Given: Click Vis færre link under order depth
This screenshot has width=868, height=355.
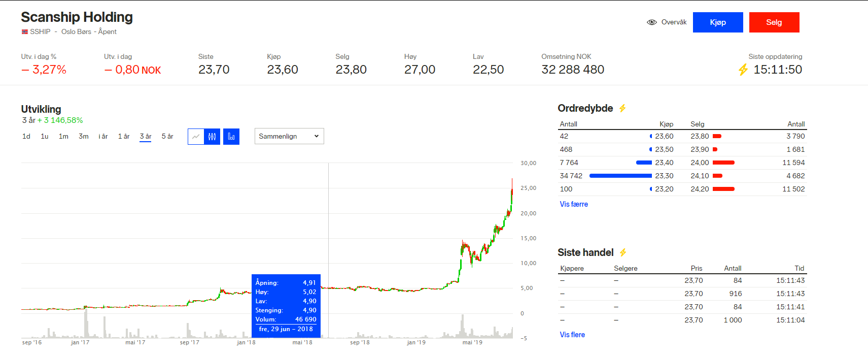Looking at the screenshot, I should (x=574, y=204).
